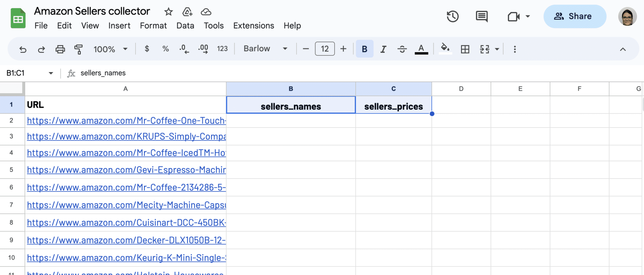The image size is (644, 275).
Task: Expand merge cells options arrow
Action: (497, 49)
